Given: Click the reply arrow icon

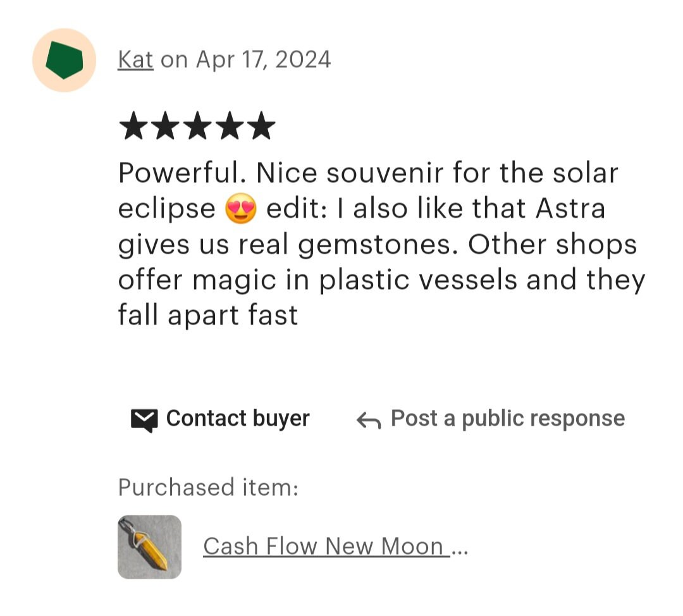Looking at the screenshot, I should 369,421.
